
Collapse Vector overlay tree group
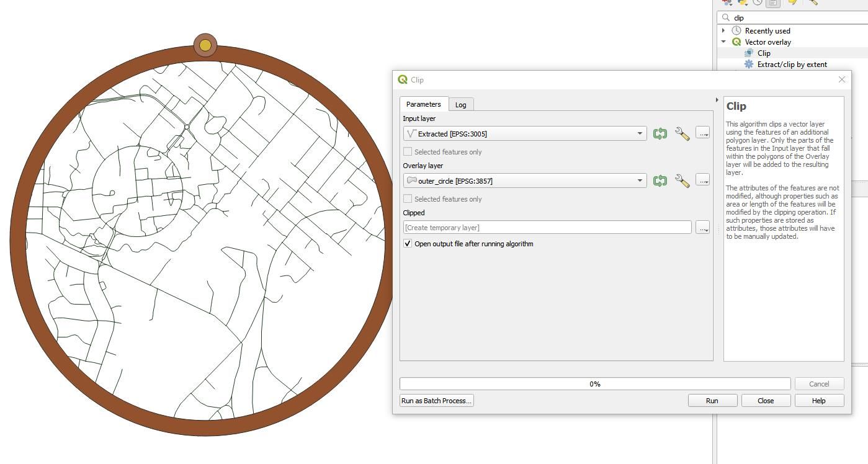[723, 42]
